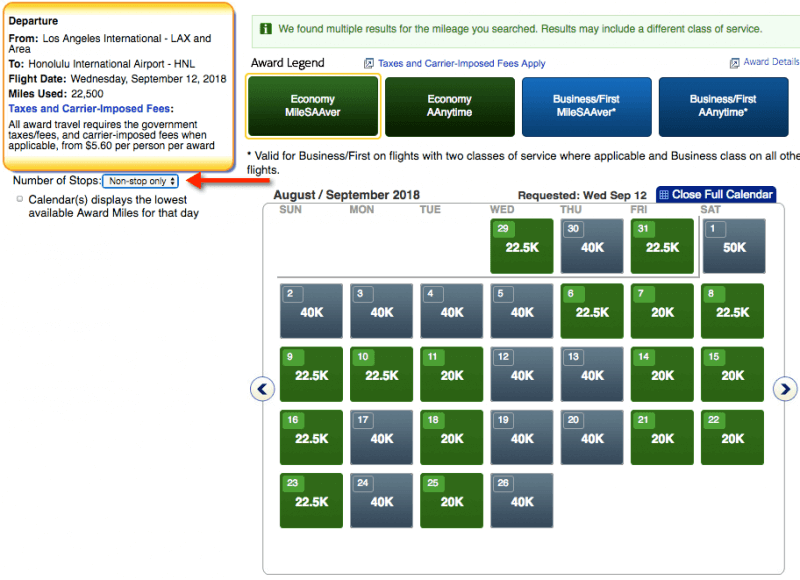Click the Requested: Wed Sep 12 text
800x580 pixels.
tap(582, 195)
